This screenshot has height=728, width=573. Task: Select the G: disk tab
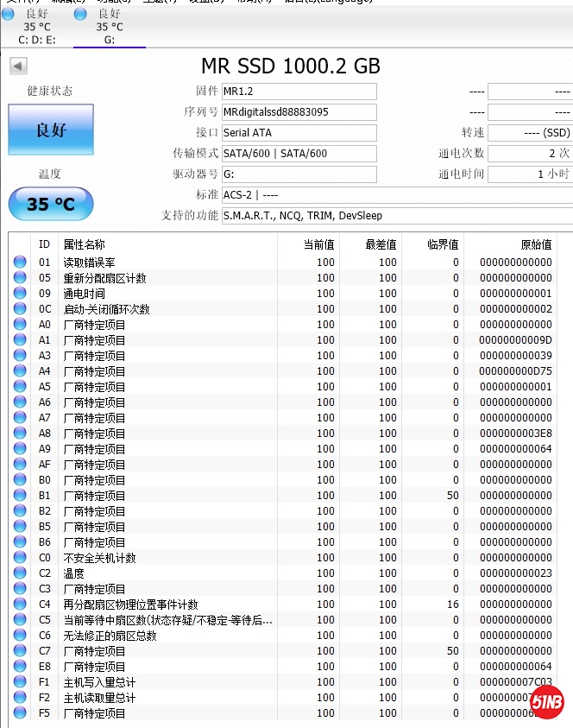(x=109, y=27)
